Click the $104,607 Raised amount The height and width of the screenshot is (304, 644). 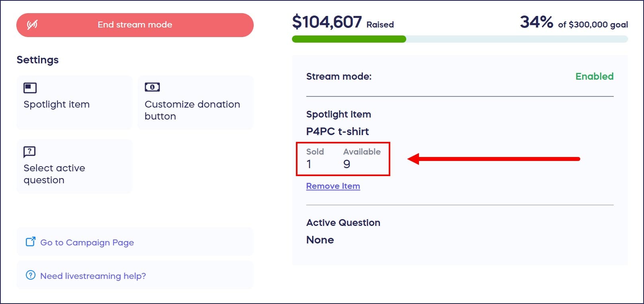click(327, 22)
